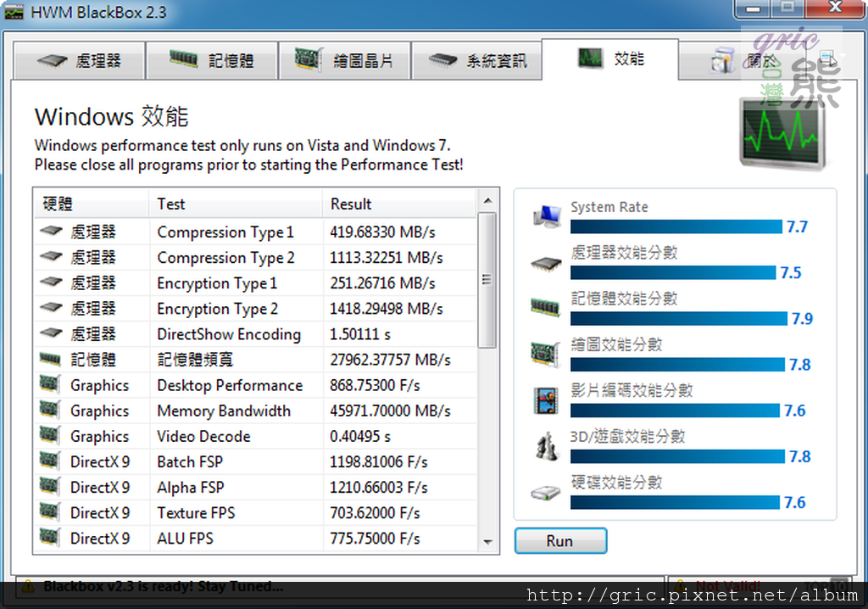Click the graphics card icon in Memory Bandwidth row

click(50, 410)
